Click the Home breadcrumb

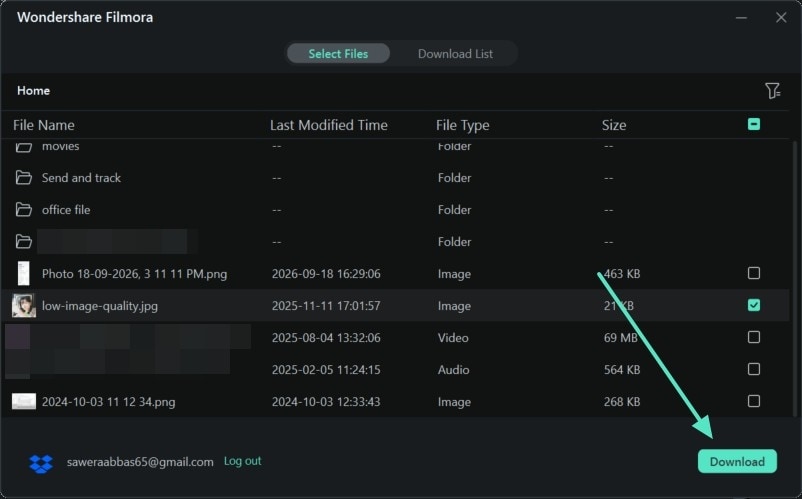[x=33, y=90]
